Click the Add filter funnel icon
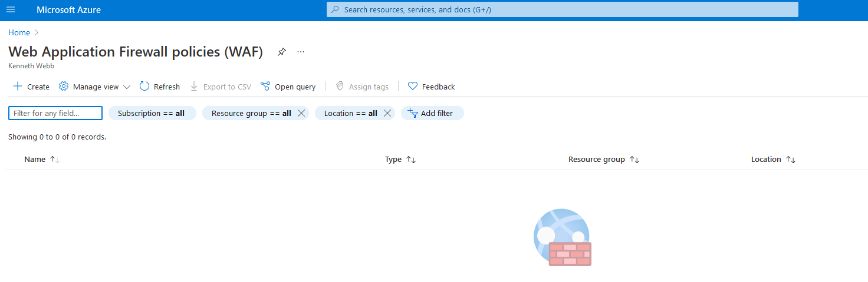 coord(413,113)
